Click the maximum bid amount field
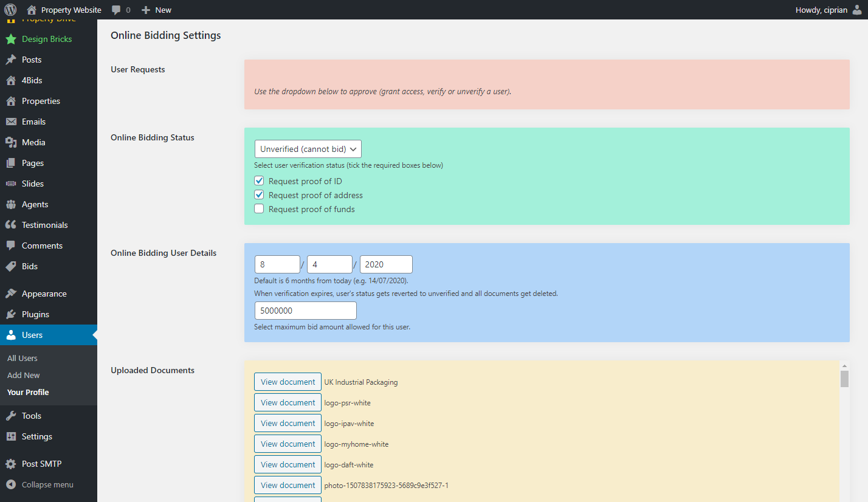 (305, 310)
